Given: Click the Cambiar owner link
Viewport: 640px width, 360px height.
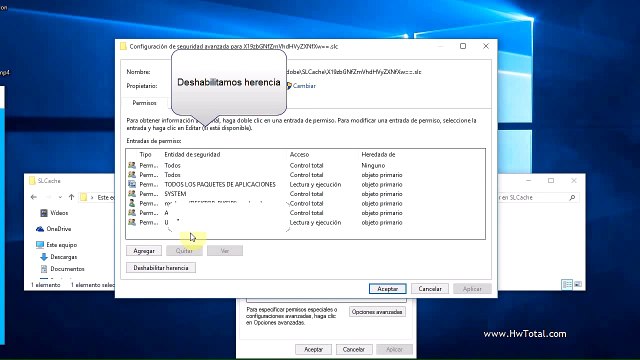Looking at the screenshot, I should [304, 86].
